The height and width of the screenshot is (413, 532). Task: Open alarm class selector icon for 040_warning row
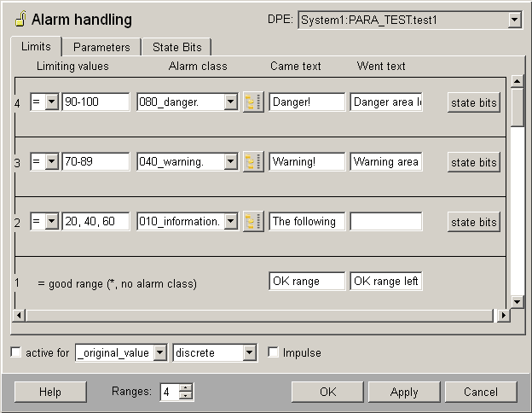(x=253, y=161)
